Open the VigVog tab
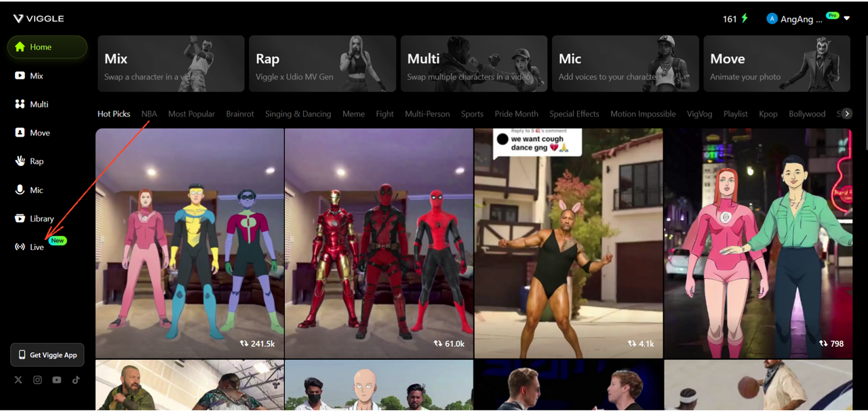 click(x=700, y=114)
